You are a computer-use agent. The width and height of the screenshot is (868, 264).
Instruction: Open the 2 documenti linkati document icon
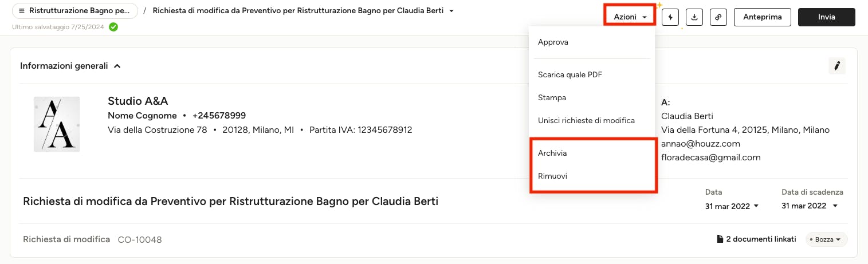pos(720,239)
